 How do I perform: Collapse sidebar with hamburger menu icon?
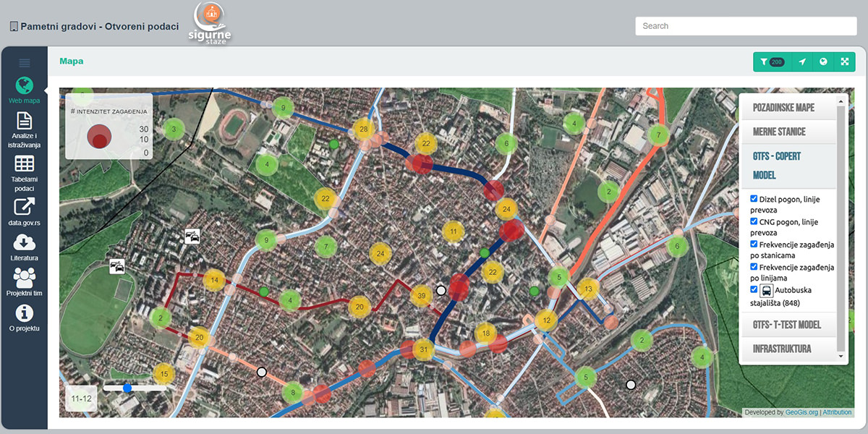coord(25,63)
